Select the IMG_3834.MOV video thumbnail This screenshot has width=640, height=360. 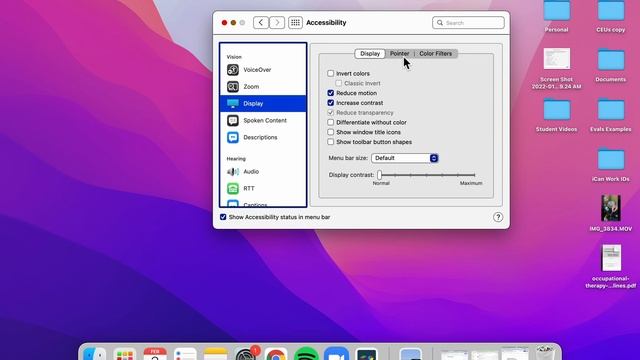[611, 208]
